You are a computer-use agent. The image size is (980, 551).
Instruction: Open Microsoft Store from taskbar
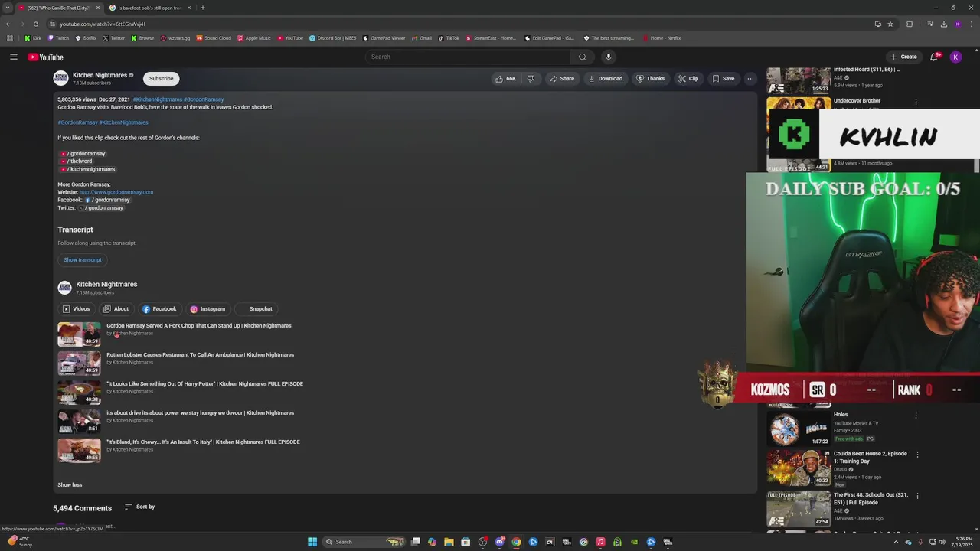(x=465, y=542)
